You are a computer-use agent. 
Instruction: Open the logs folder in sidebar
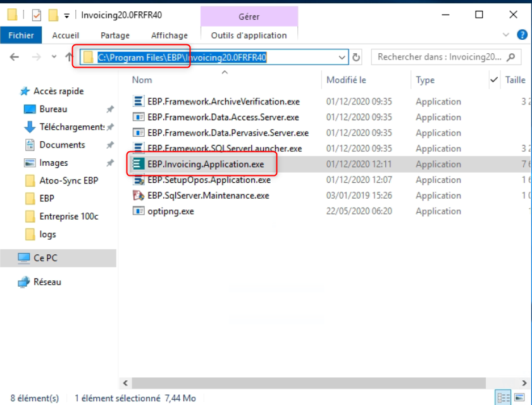(x=47, y=234)
